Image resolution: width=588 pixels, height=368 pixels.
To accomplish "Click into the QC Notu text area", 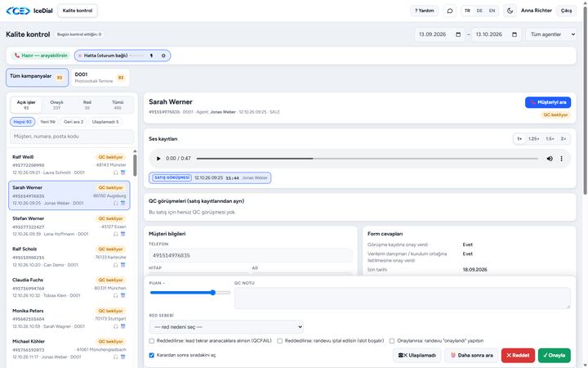I will [x=403, y=298].
